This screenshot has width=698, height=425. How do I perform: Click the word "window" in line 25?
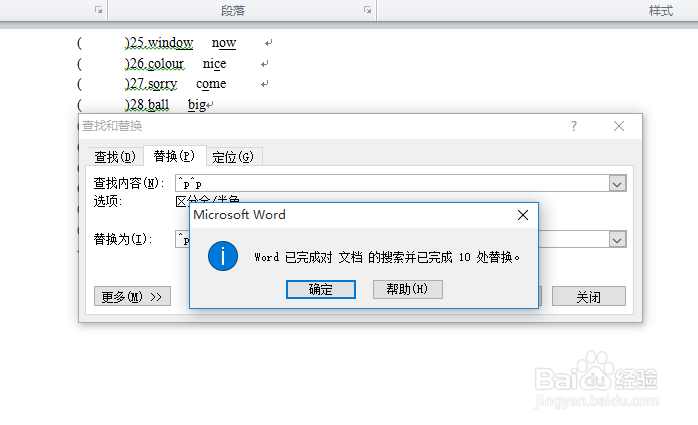click(x=170, y=43)
